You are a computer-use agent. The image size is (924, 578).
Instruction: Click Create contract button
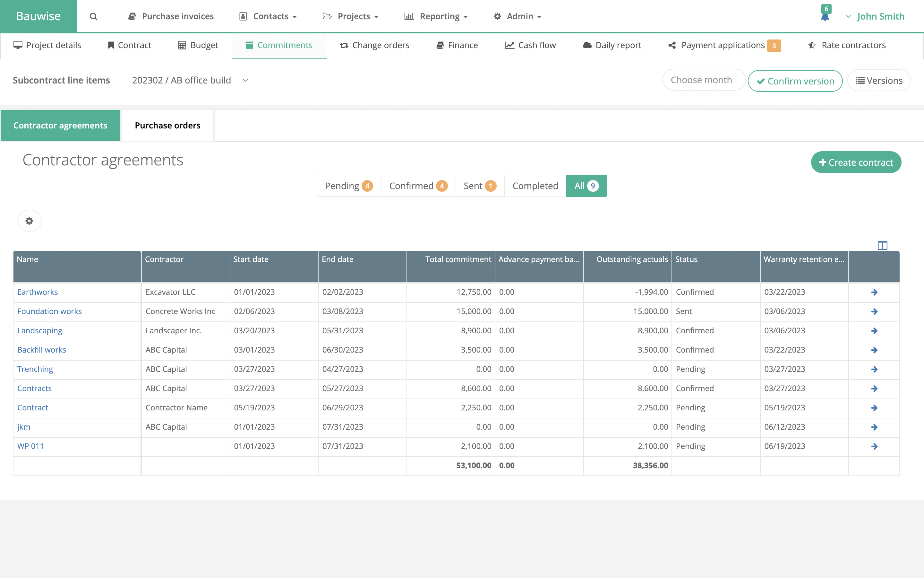pyautogui.click(x=856, y=162)
